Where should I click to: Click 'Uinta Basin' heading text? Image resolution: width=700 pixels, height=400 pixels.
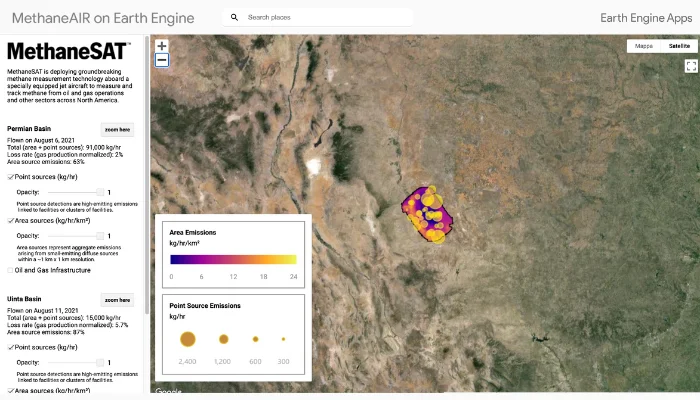[24, 299]
